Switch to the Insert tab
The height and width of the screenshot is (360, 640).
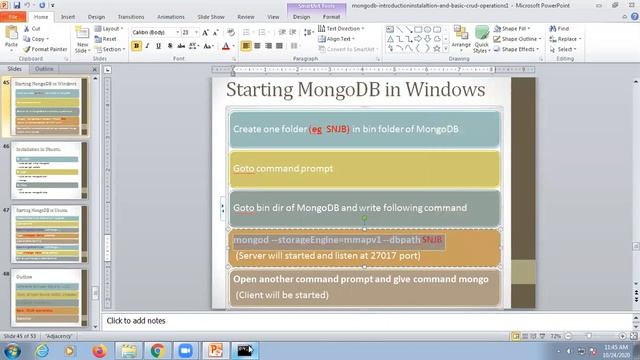pyautogui.click(x=68, y=17)
